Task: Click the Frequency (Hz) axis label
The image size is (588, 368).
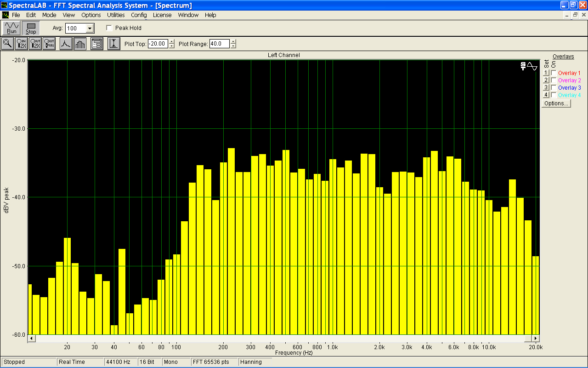Action: coord(294,353)
